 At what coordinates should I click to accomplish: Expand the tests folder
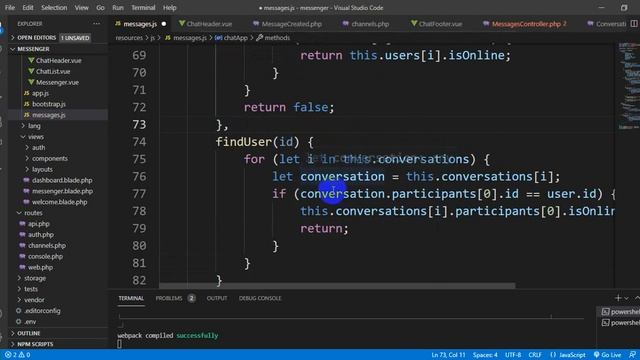[31, 289]
